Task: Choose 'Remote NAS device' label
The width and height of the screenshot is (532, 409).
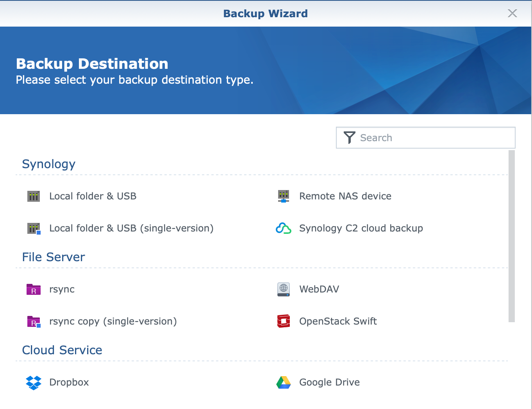Action: [x=345, y=196]
